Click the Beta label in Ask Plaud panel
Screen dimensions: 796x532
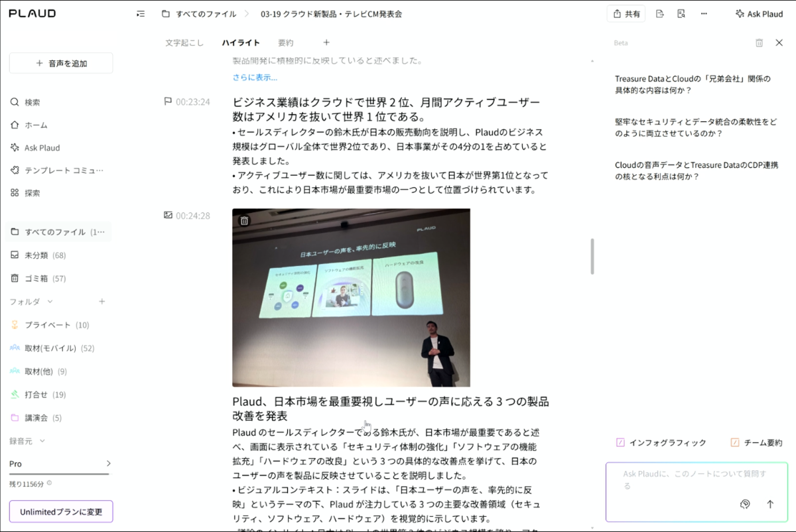coord(621,42)
